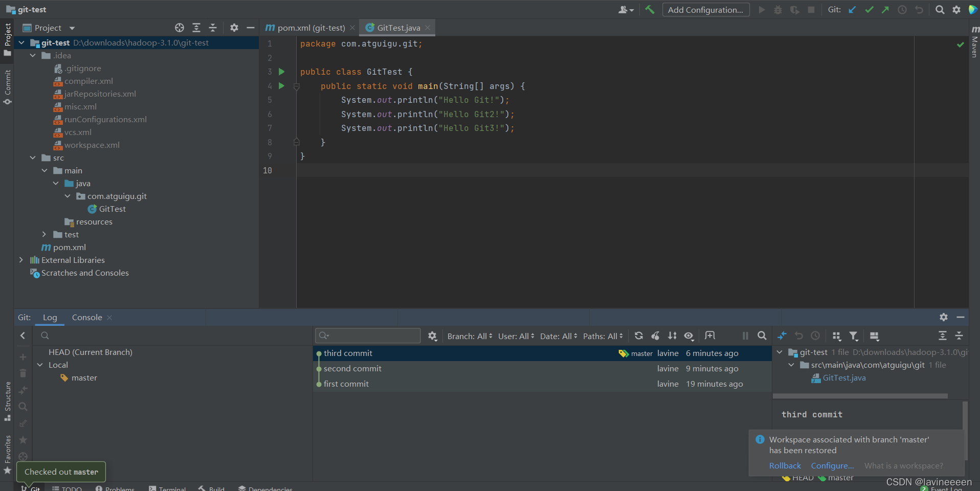The image size is (980, 491).
Task: Open Project panel options gear
Action: [234, 28]
